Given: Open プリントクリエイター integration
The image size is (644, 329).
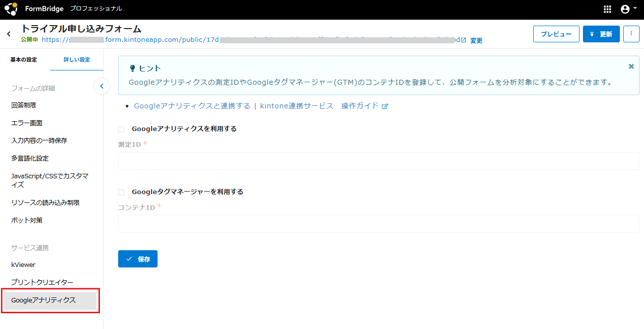Looking at the screenshot, I should 42,282.
